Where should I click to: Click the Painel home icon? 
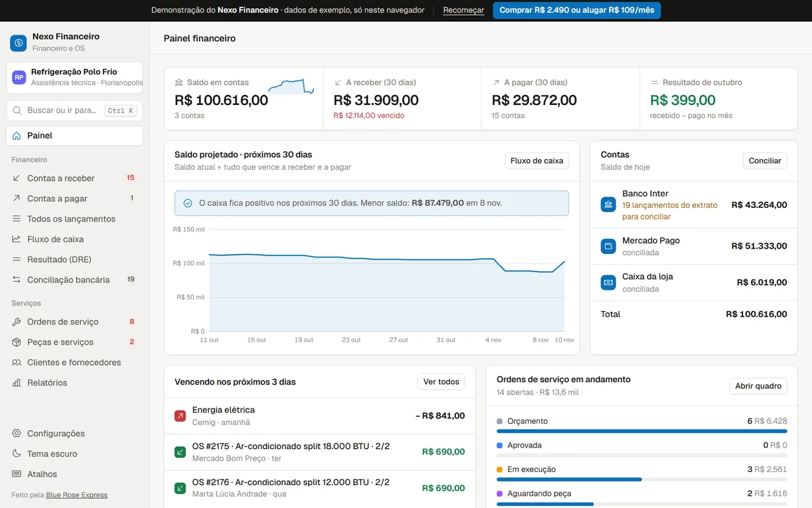pyautogui.click(x=17, y=135)
